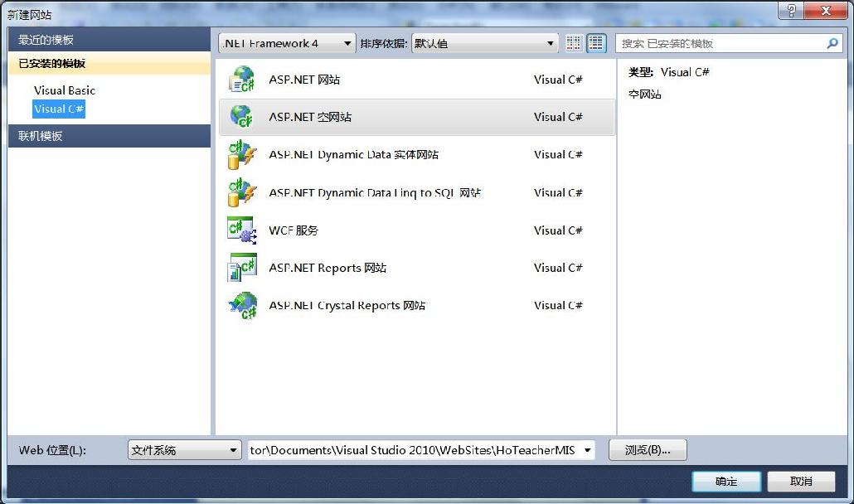Screen dimensions: 854x504
Task: Select the ASP.NET 网站 template name
Action: (x=304, y=80)
